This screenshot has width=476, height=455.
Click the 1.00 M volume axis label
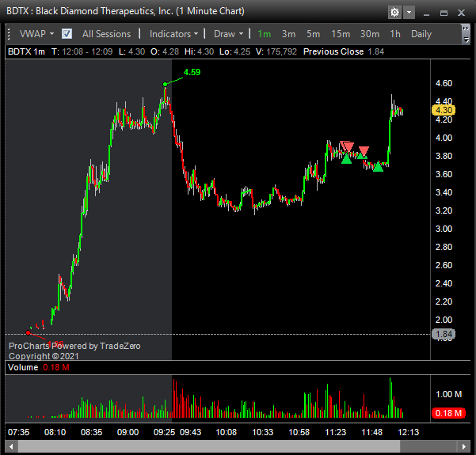point(449,394)
